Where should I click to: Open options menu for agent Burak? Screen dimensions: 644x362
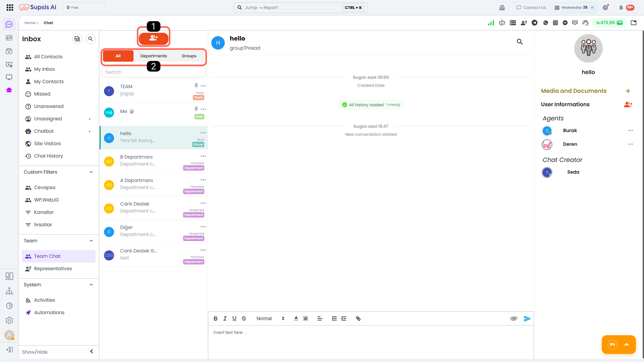coord(630,130)
